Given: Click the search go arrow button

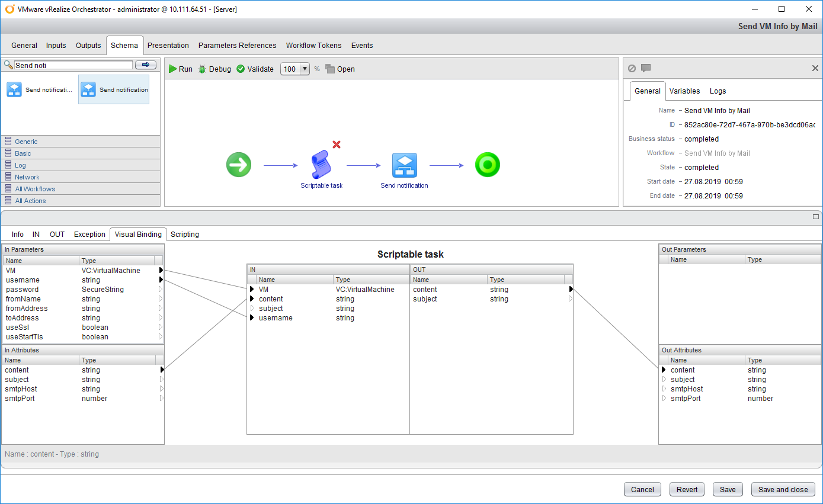Looking at the screenshot, I should 146,65.
